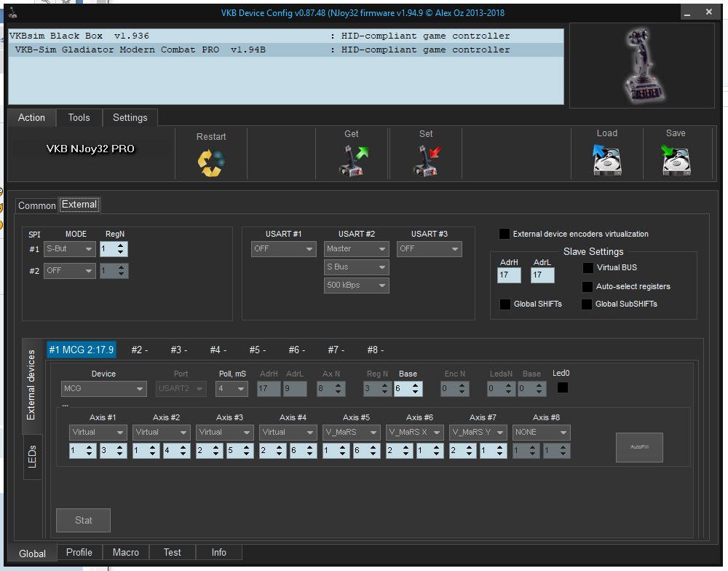This screenshot has height=571, width=728.
Task: Click the Set settings joystick icon
Action: click(426, 160)
